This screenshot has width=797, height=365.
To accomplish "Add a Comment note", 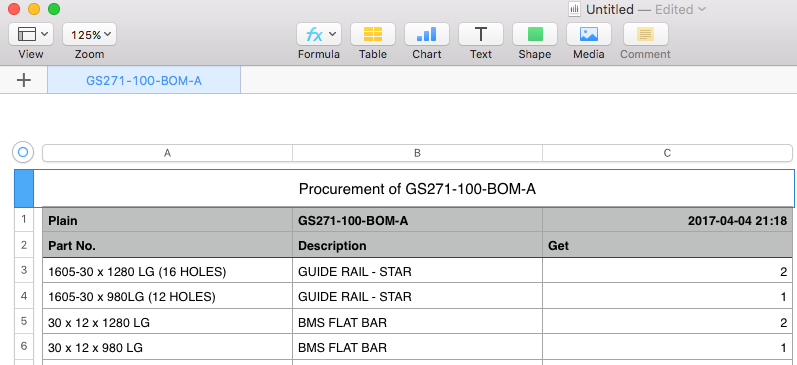I will [646, 35].
